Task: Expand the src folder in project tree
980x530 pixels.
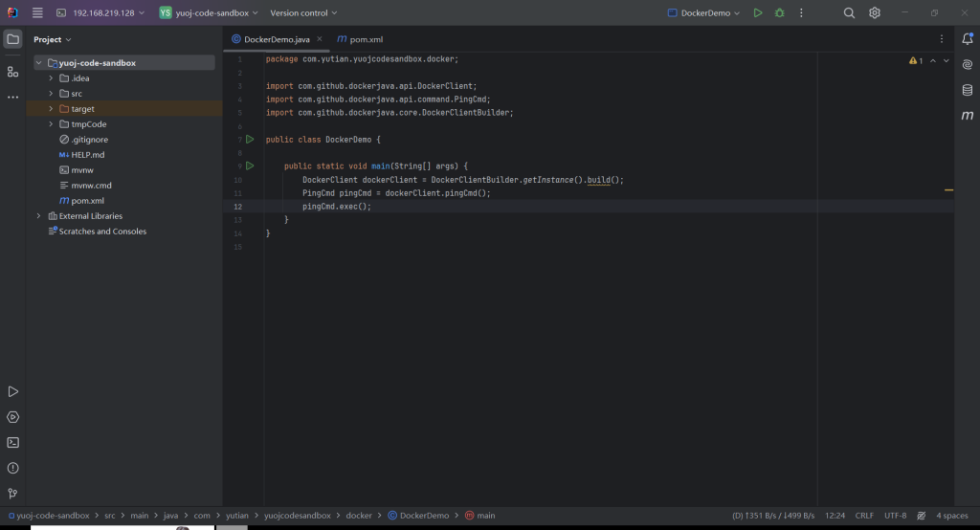Action: pos(51,94)
